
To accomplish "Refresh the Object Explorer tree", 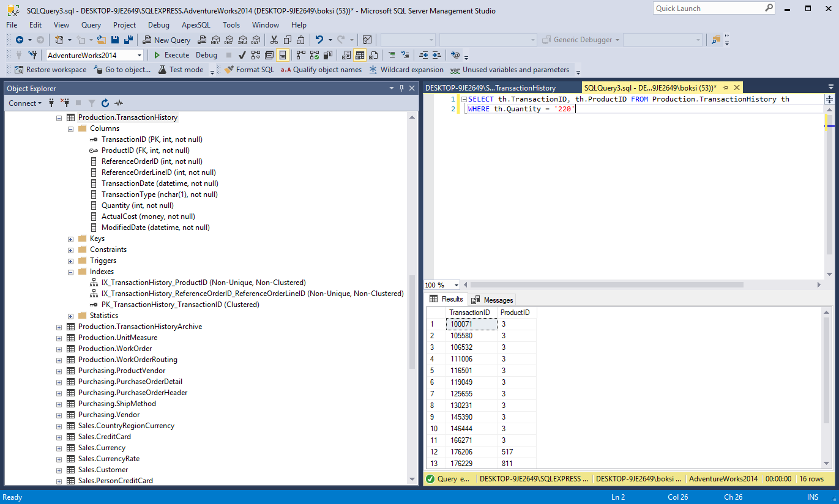I will click(x=105, y=103).
